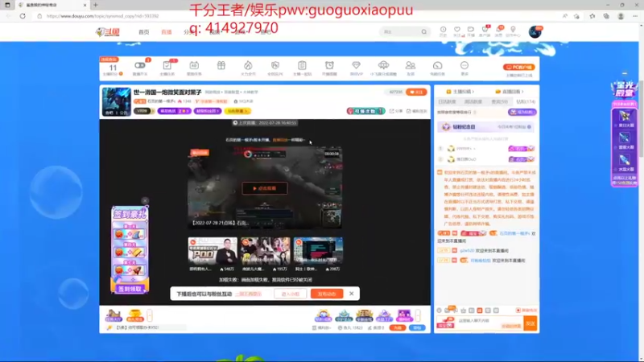Click the UFO spaceship icon in anchor toolbar
Screen dimensions: 644x362
[383, 65]
